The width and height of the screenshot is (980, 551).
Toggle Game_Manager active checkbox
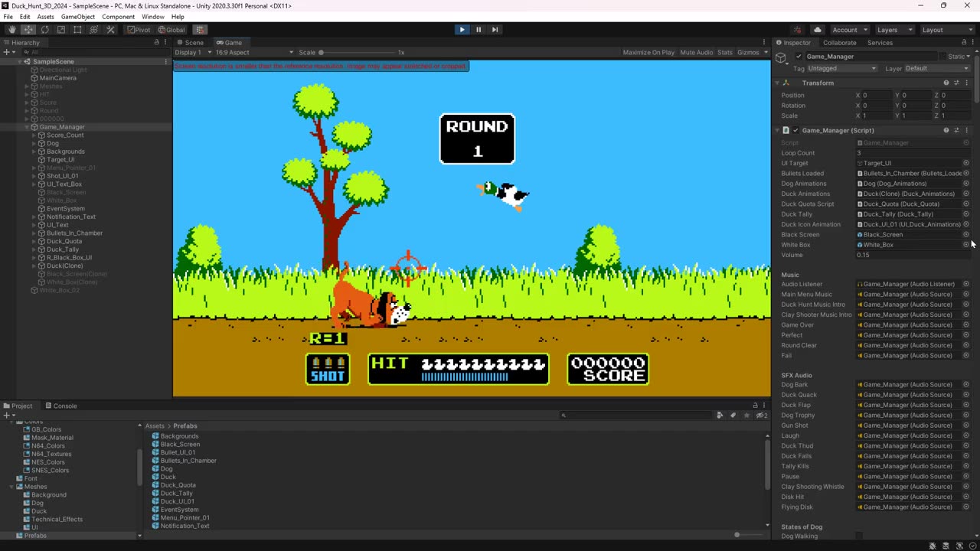click(798, 57)
